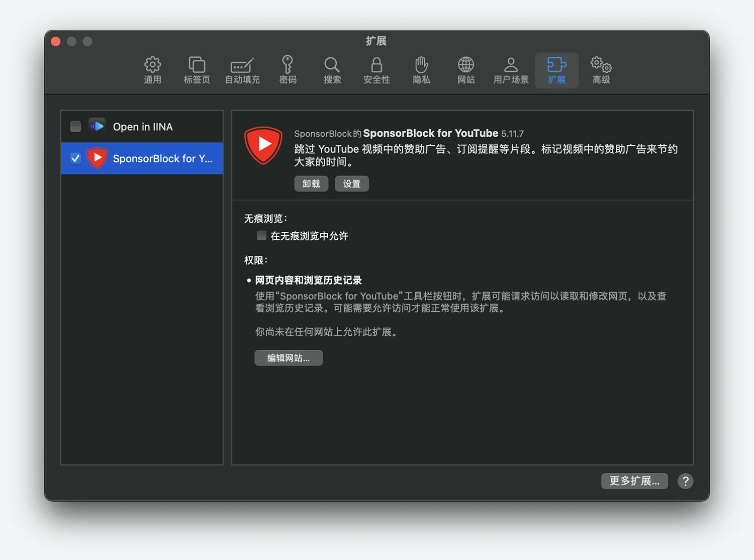Open the 隐私 hand icon tab
This screenshot has height=560, width=754.
421,70
